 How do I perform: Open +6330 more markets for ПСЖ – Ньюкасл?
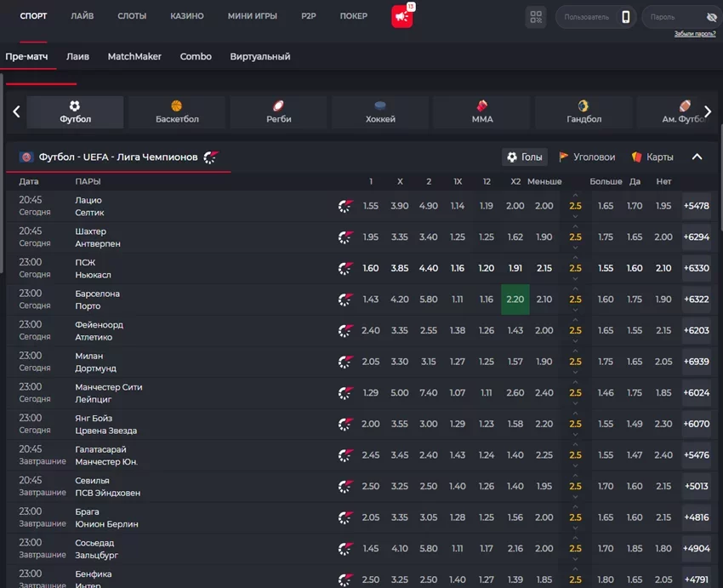pos(697,268)
